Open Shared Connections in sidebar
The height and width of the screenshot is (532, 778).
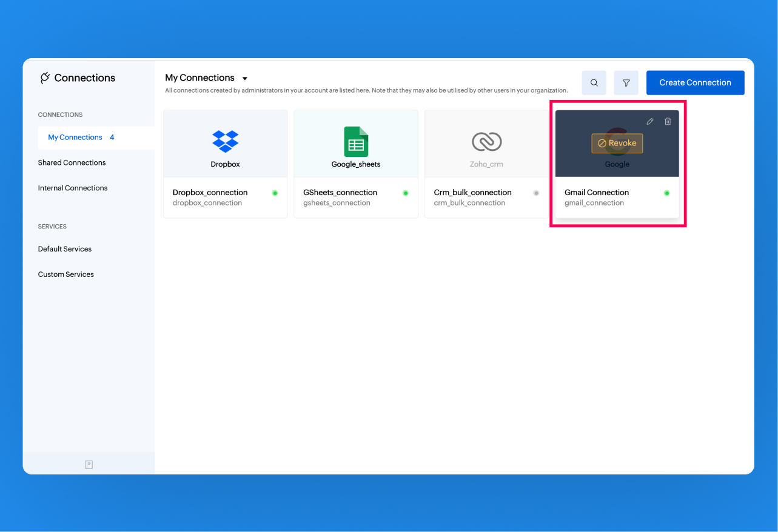tap(72, 162)
